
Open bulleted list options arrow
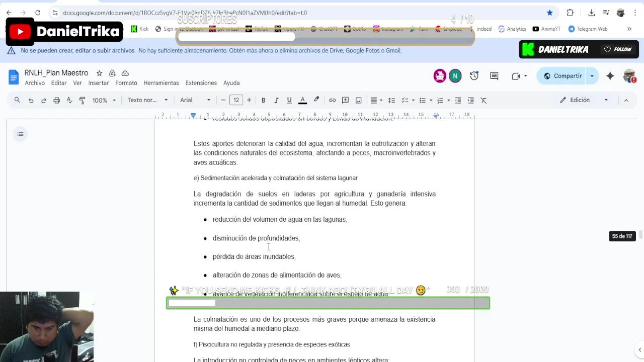coord(431,100)
